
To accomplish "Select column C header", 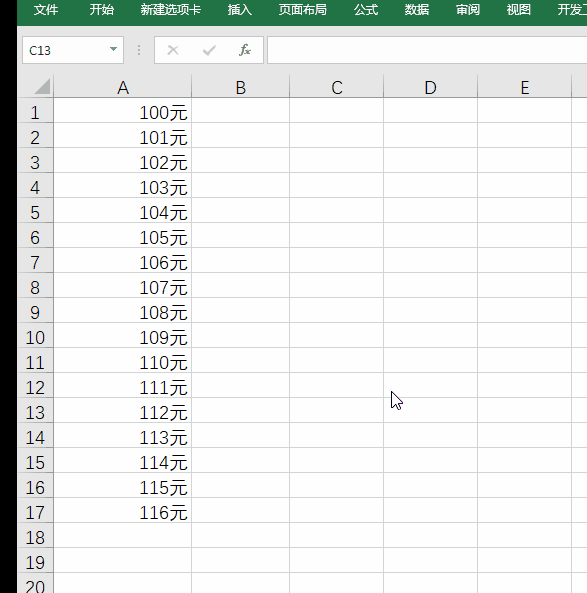I will pos(337,87).
